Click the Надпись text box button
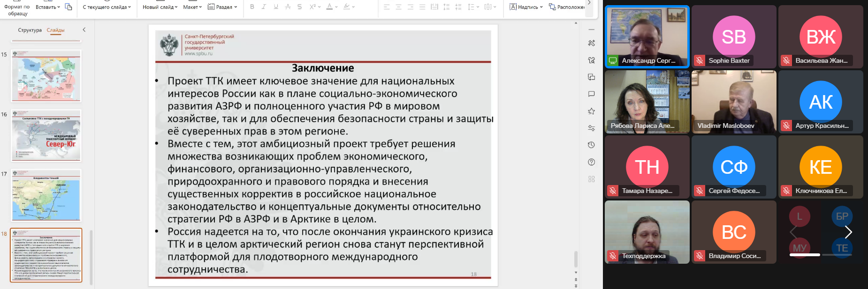The width and height of the screenshot is (868, 289). [526, 7]
